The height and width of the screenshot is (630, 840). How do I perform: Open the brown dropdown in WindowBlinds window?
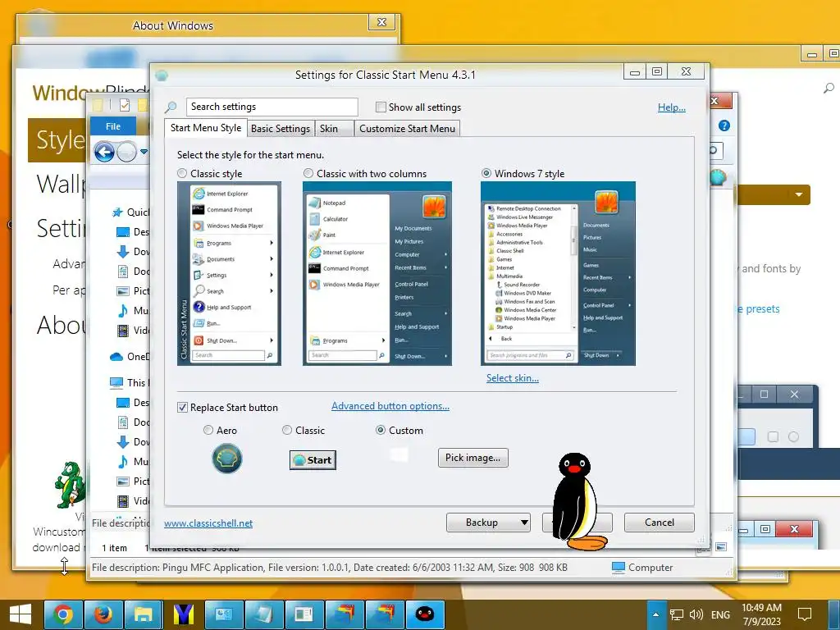799,194
